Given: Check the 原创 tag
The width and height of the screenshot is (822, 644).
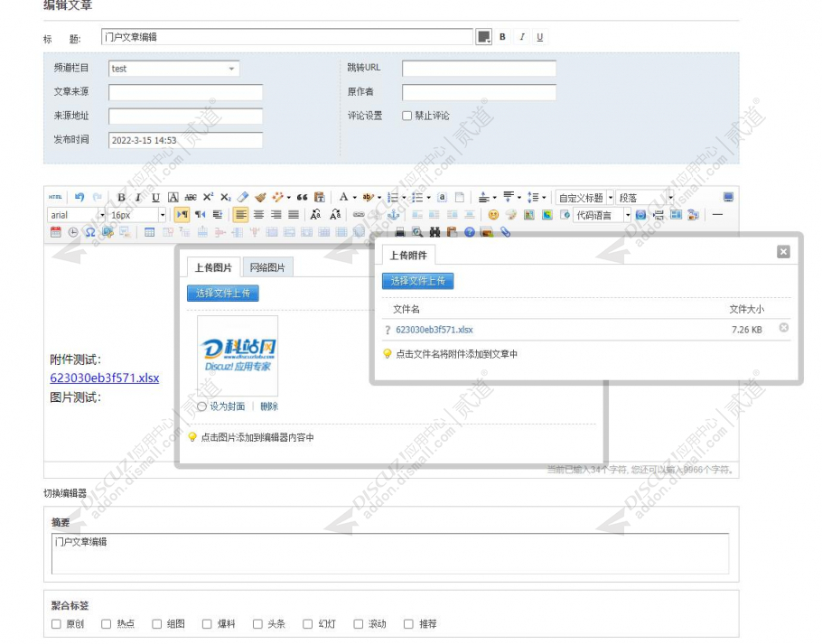Looking at the screenshot, I should click(x=56, y=623).
